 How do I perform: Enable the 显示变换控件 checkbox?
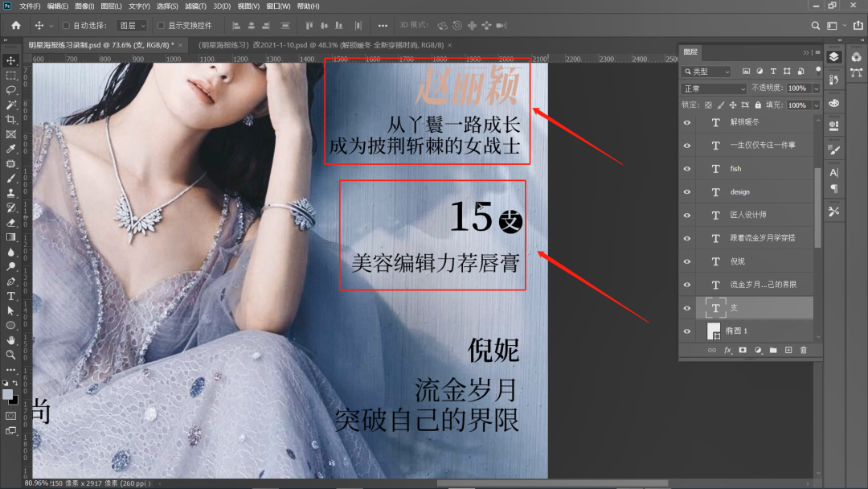click(x=161, y=26)
